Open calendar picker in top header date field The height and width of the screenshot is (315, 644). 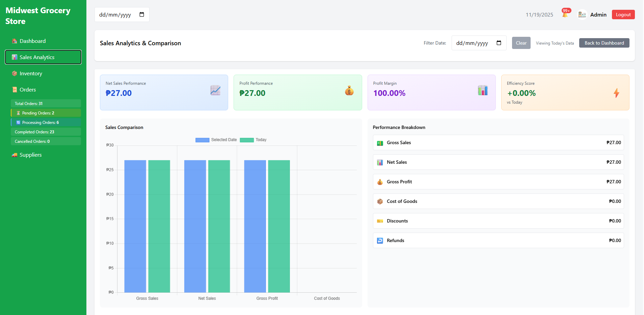pyautogui.click(x=142, y=15)
